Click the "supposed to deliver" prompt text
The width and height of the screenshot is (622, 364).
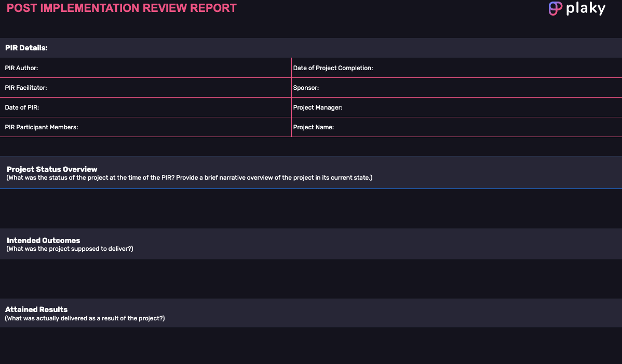(70, 249)
